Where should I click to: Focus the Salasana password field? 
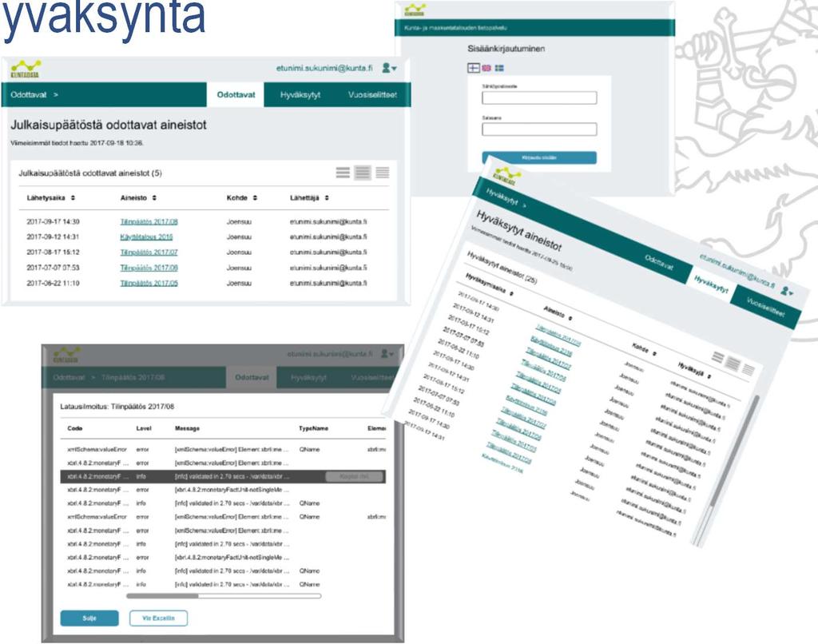point(539,129)
